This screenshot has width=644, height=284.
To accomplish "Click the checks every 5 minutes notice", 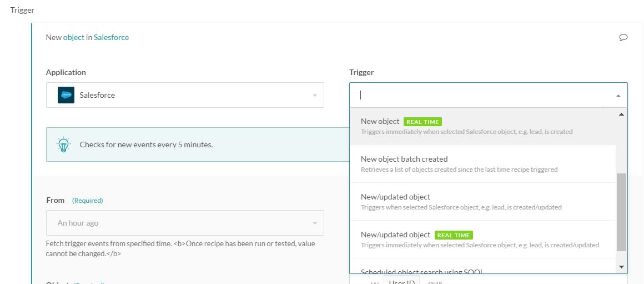I will click(146, 145).
